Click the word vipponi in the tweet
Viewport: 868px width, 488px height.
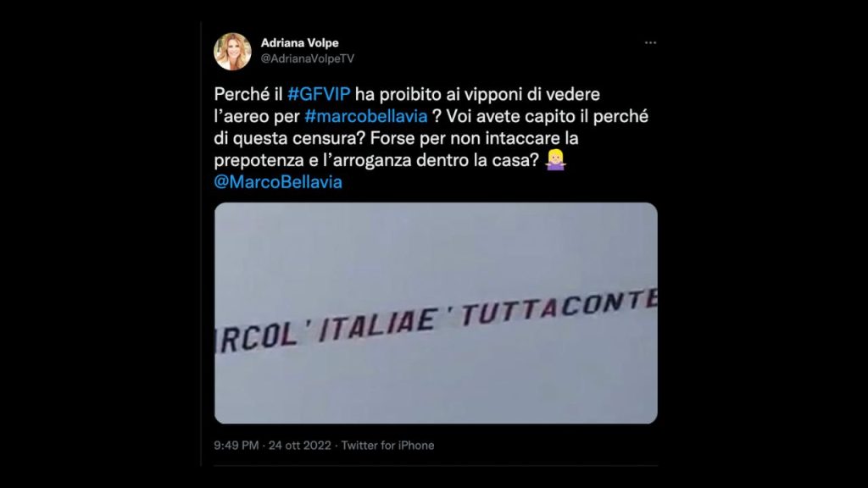coord(492,95)
